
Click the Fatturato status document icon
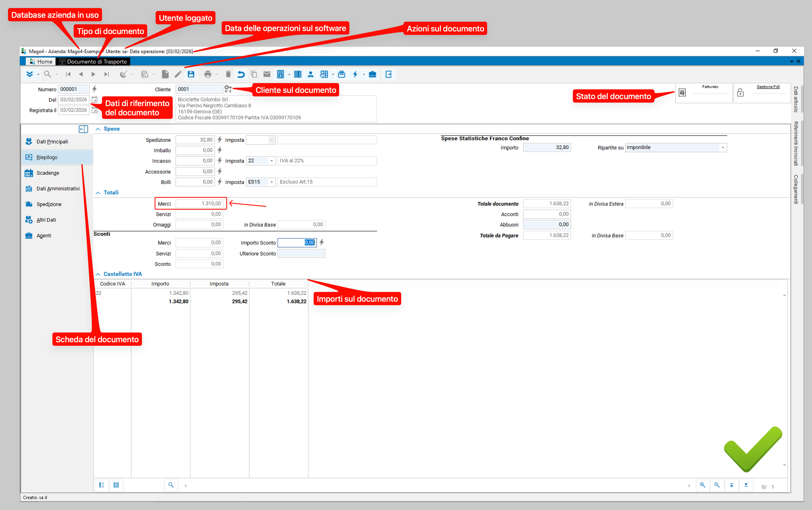click(682, 92)
